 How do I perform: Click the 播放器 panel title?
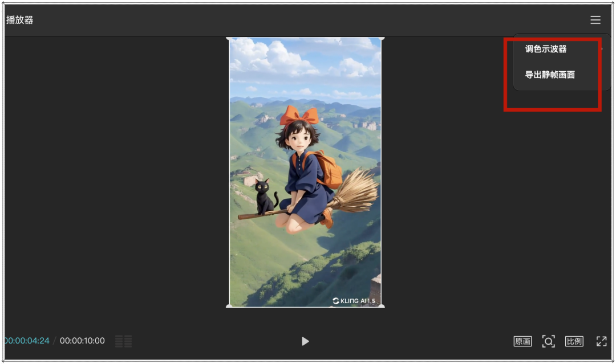click(x=19, y=20)
